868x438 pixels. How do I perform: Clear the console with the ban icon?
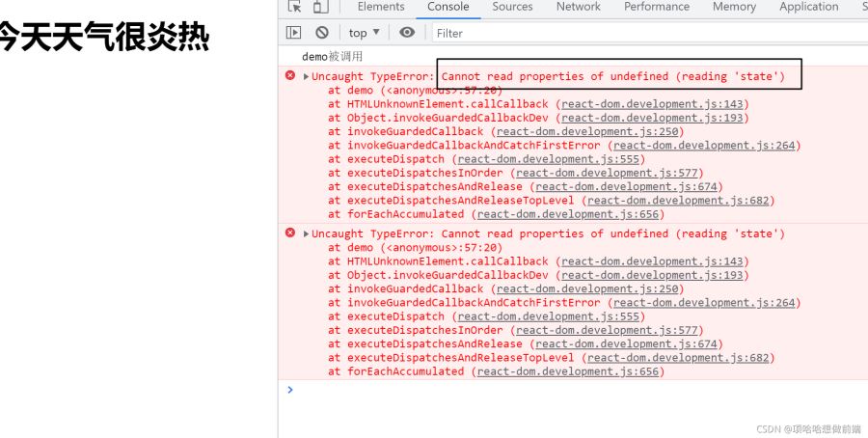coord(322,33)
